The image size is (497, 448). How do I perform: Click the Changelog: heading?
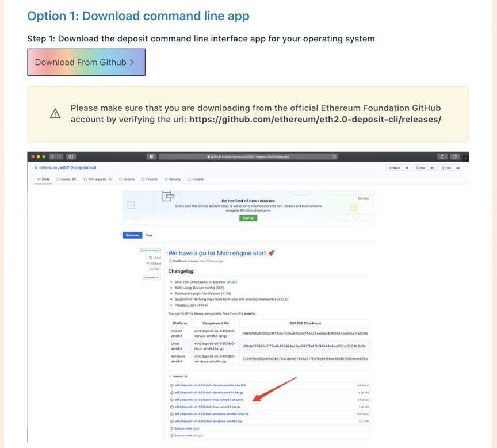[181, 271]
